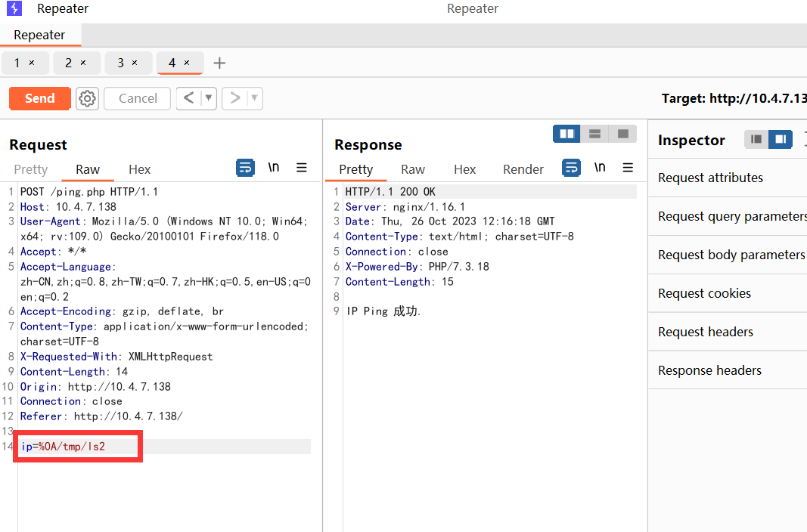Close Repeater tab 3
807x532 pixels.
(x=135, y=63)
